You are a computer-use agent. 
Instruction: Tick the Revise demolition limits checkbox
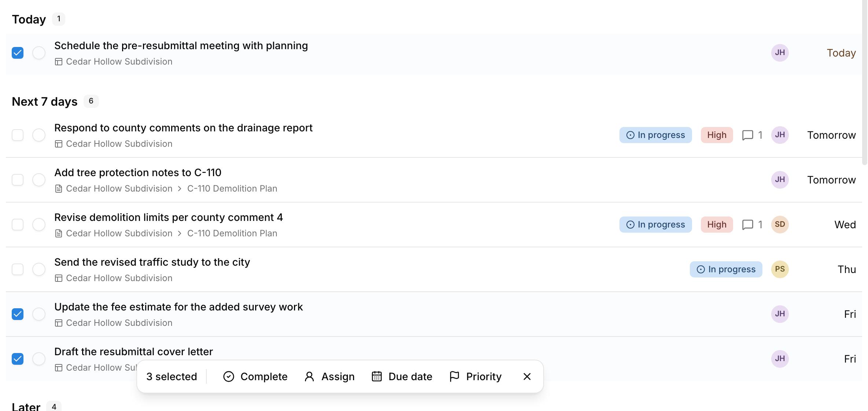pyautogui.click(x=18, y=225)
